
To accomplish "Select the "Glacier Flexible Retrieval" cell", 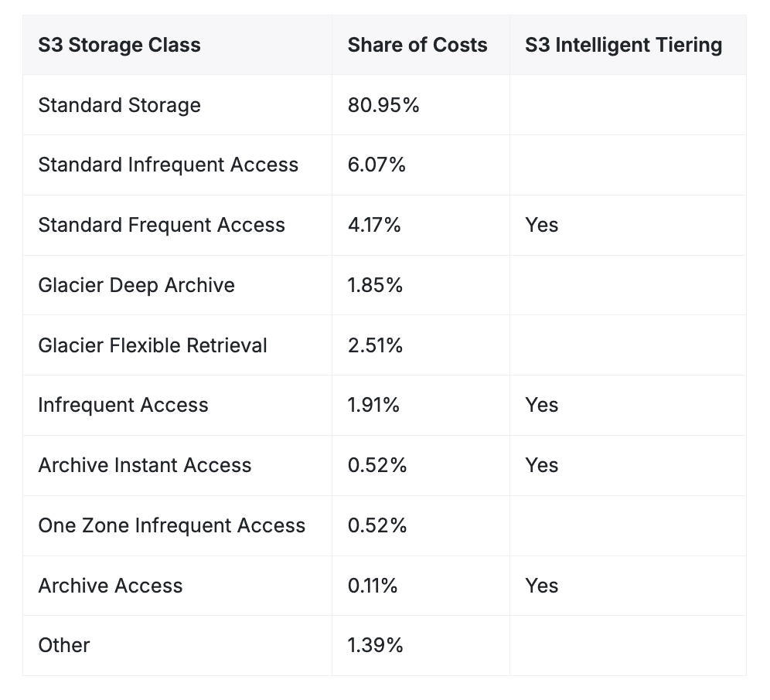I will point(152,345).
